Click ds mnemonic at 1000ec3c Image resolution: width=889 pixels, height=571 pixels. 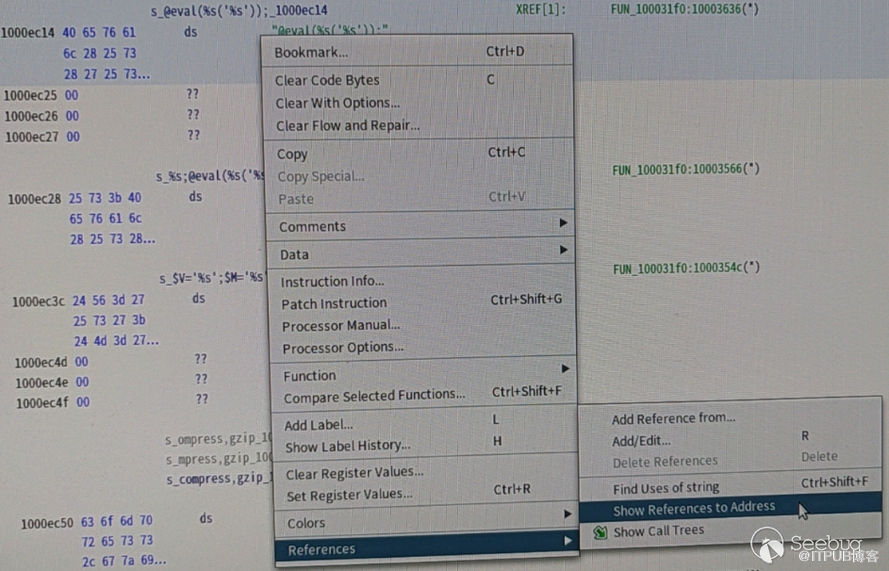click(x=198, y=298)
